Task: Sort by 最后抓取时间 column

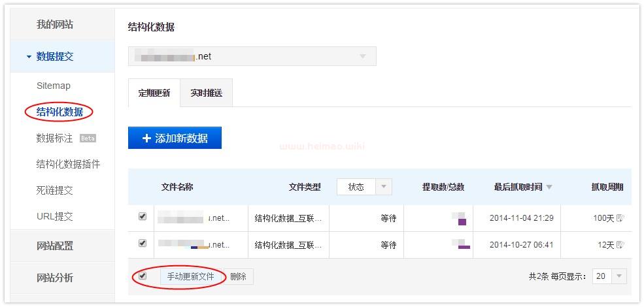Action: (523, 187)
